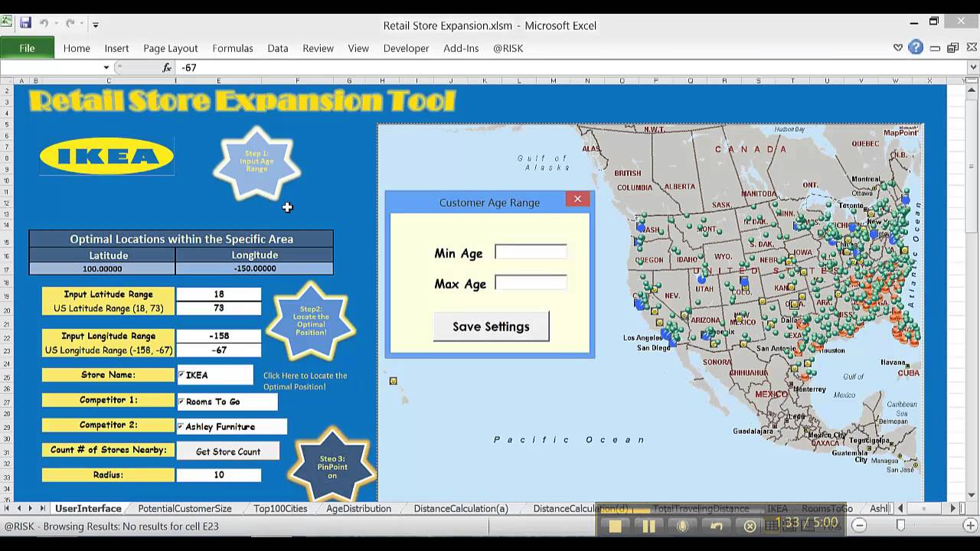980x551 pixels.
Task: Switch to the Insert ribbon tab
Action: coord(116,47)
